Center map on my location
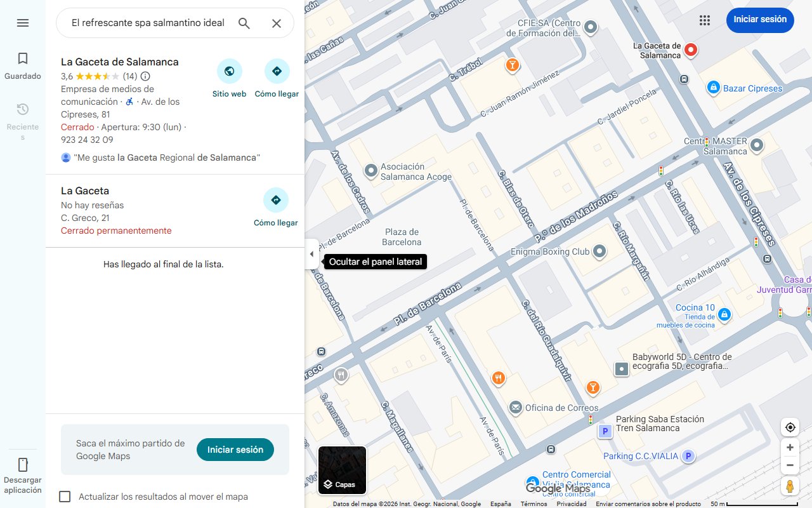Screen dimensions: 812x508 coord(790,427)
